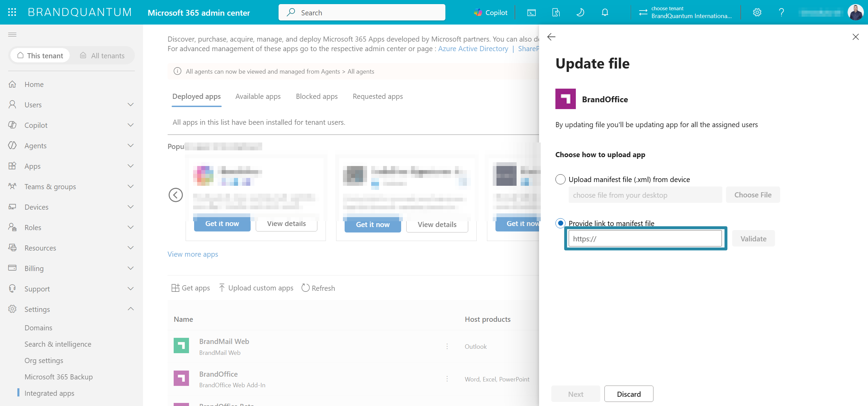The image size is (868, 406).
Task: Close the Update file panel
Action: point(856,37)
